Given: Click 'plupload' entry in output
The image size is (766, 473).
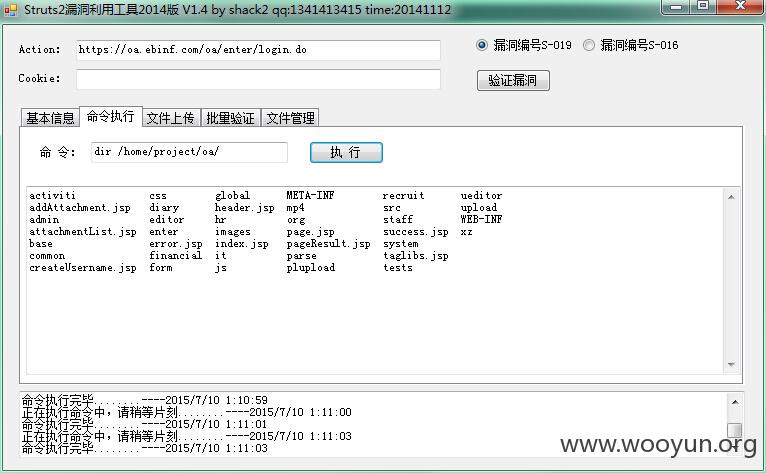Looking at the screenshot, I should click(311, 268).
